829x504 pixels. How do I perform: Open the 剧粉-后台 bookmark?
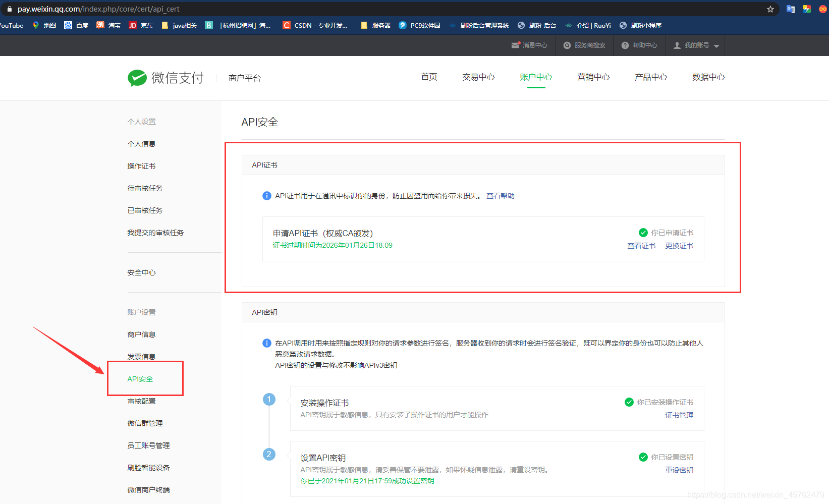[x=537, y=25]
